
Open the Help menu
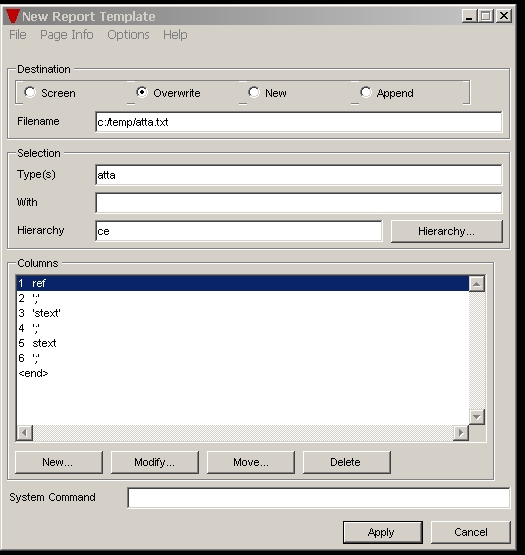[175, 35]
